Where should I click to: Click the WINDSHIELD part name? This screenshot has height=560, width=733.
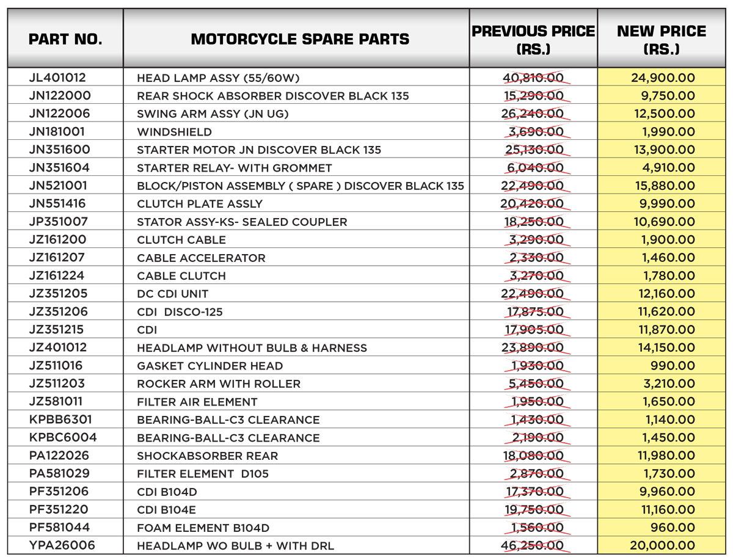[175, 132]
